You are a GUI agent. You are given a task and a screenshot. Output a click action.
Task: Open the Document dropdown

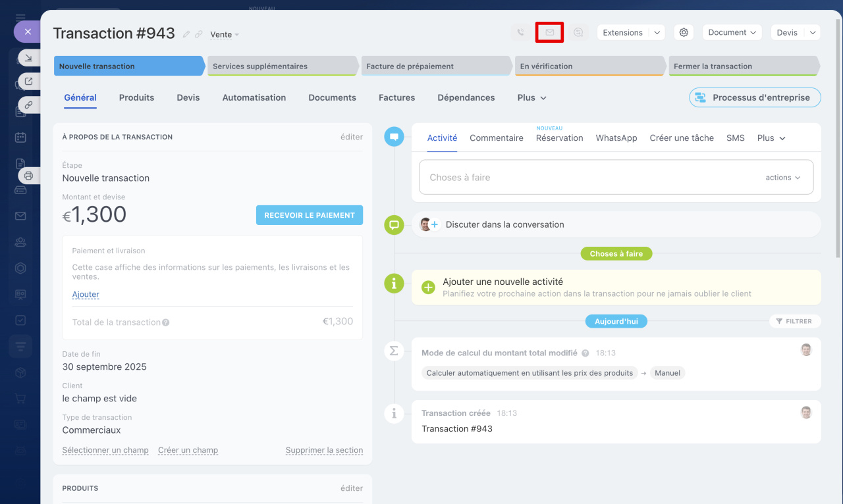click(732, 32)
